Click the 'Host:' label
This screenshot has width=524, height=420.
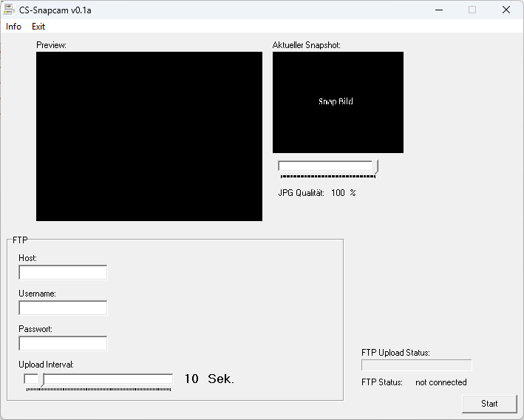28,258
